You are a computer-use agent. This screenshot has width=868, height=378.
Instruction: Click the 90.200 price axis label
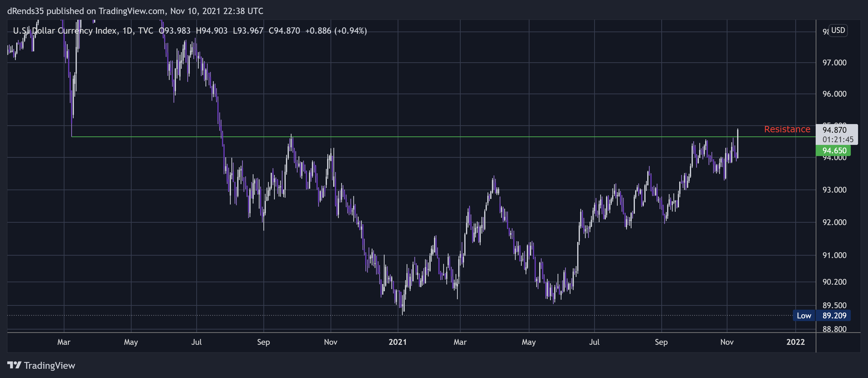[x=834, y=282]
